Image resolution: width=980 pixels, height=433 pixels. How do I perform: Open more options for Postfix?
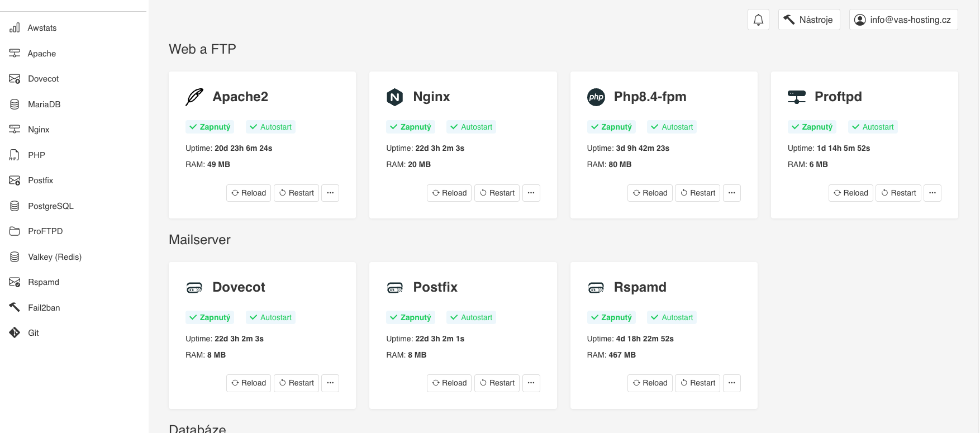tap(531, 383)
